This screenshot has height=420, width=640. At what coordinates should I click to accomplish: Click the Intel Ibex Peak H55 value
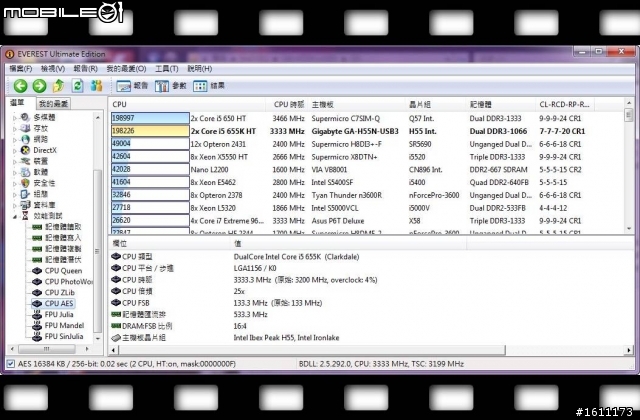click(x=286, y=338)
